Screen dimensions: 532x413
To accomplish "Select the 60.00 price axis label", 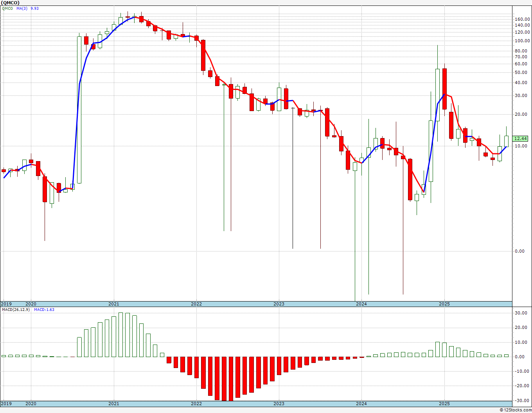I will (x=521, y=64).
